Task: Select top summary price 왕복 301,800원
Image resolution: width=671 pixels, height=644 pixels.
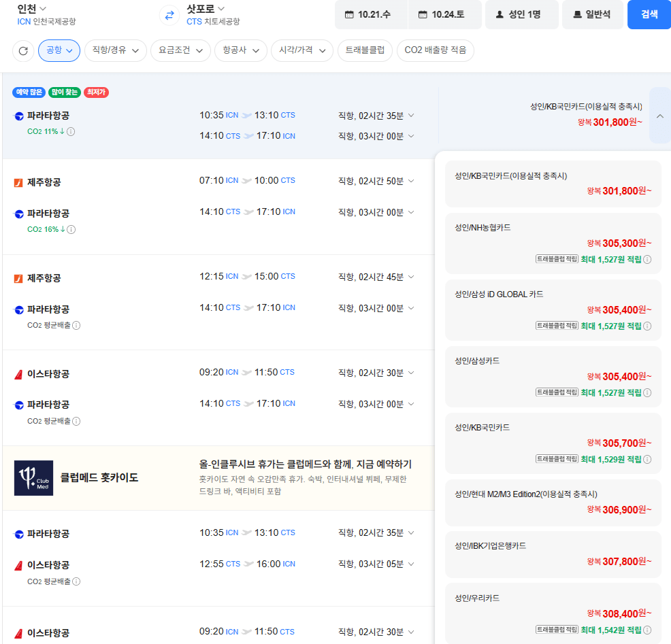Action: tap(610, 122)
